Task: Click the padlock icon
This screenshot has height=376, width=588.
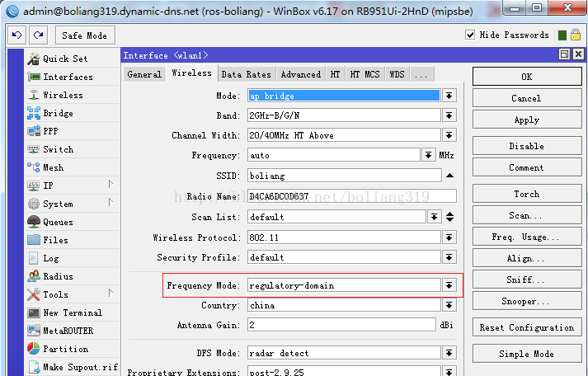Action: [576, 35]
